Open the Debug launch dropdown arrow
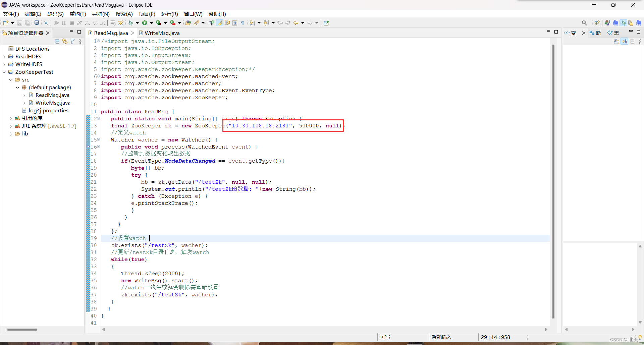 [137, 23]
